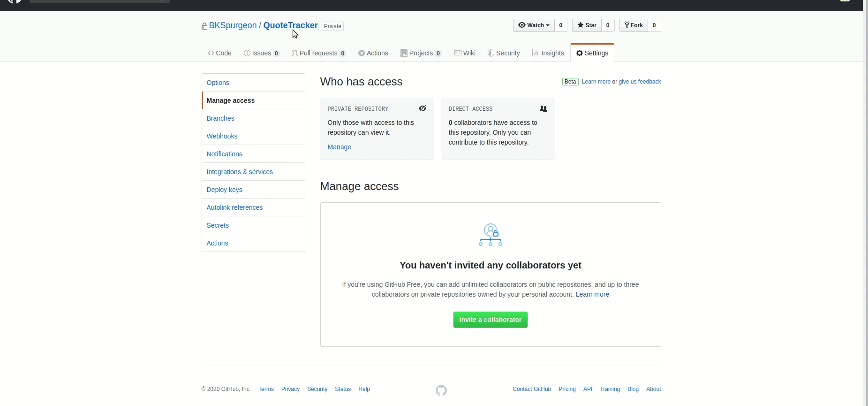The image size is (868, 406).
Task: Open Contact GitHub link
Action: tap(532, 389)
